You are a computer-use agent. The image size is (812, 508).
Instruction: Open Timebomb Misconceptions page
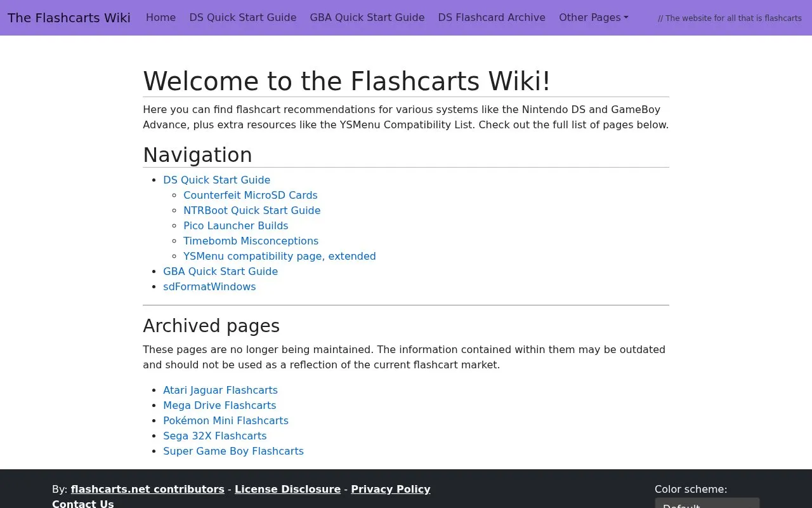click(251, 241)
